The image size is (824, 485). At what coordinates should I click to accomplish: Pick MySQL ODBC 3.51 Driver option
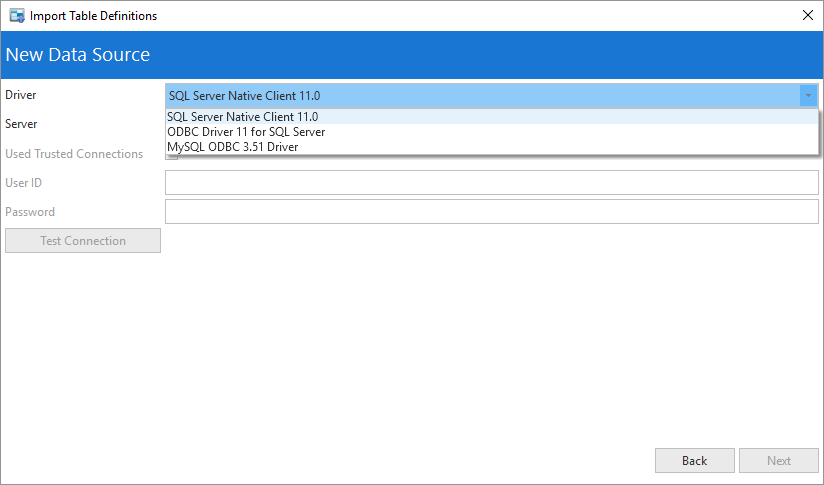coord(492,147)
